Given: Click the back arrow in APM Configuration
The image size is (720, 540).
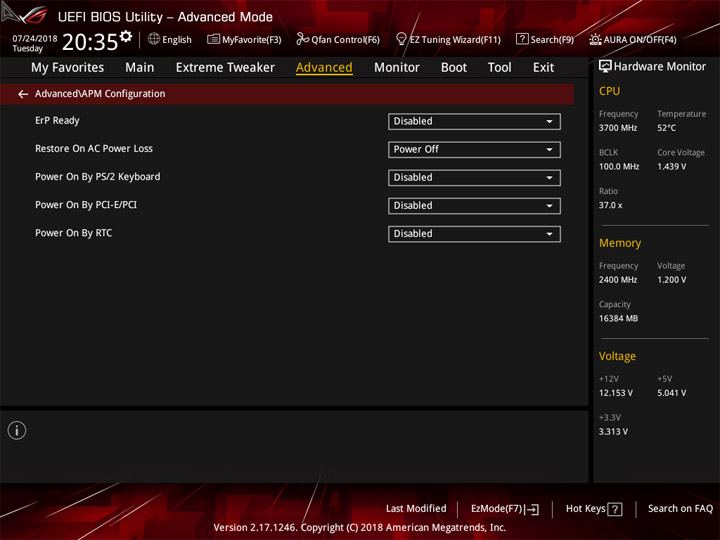Looking at the screenshot, I should point(23,94).
